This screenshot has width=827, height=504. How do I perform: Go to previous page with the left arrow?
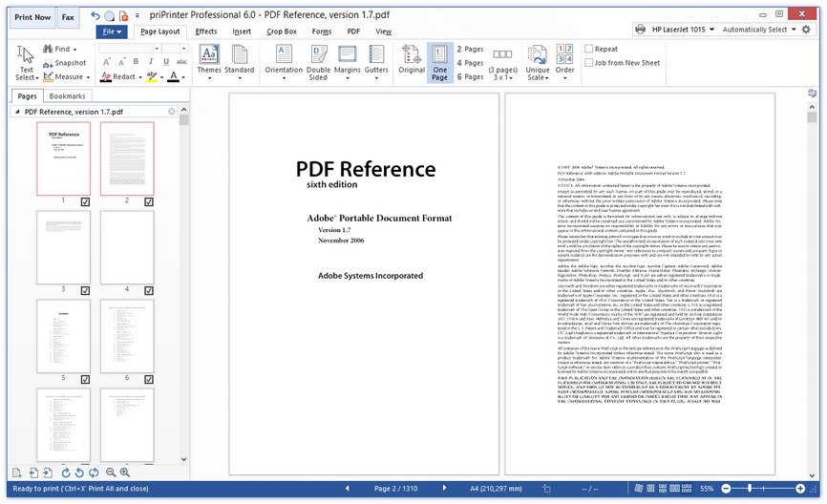347,488
